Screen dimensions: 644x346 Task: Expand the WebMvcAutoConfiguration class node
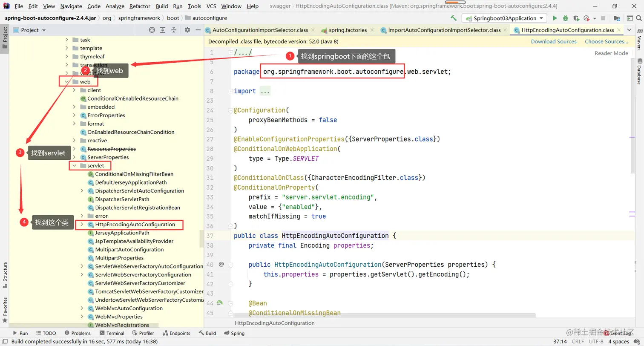[82, 308]
